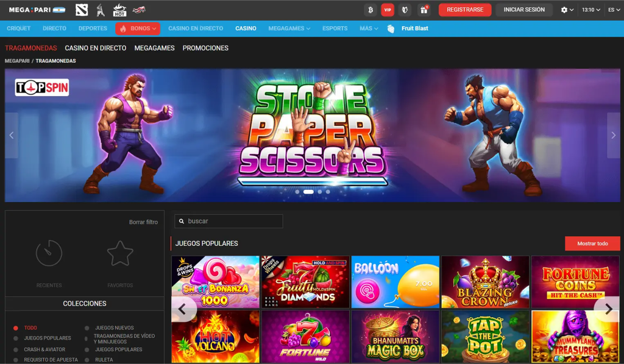Open Sweet Bonanza 1000 game
The height and width of the screenshot is (364, 624).
click(215, 282)
